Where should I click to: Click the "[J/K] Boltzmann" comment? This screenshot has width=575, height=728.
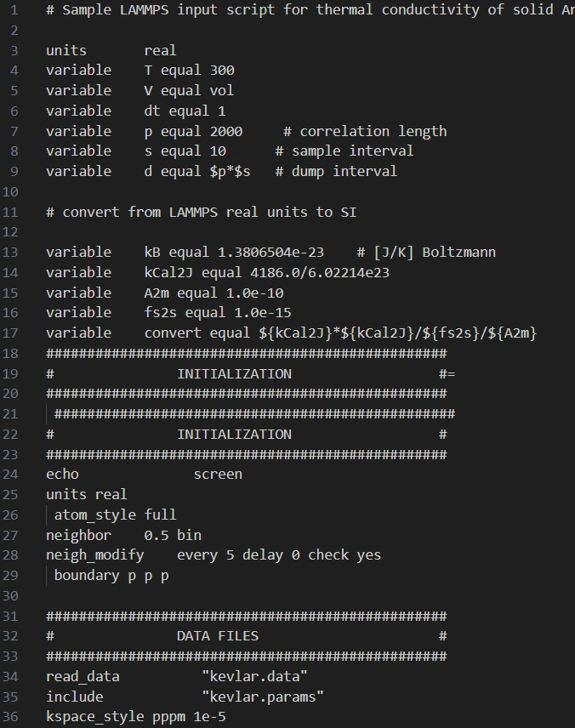[x=434, y=252]
